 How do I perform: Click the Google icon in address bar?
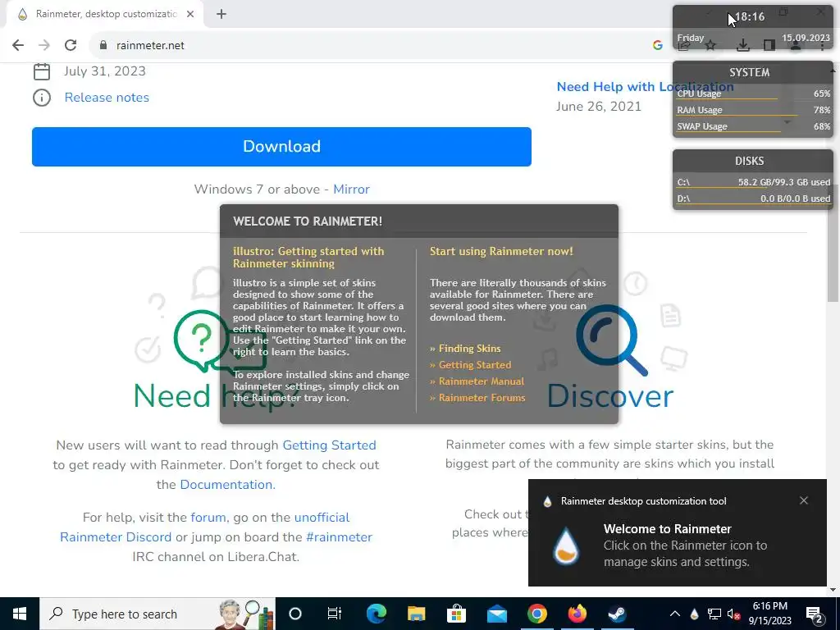(658, 46)
